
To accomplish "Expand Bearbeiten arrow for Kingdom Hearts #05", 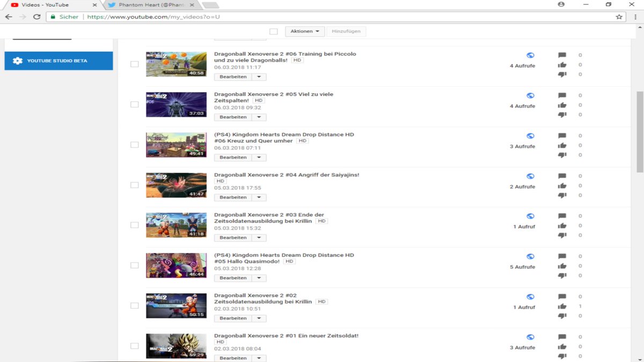I will [x=259, y=278].
